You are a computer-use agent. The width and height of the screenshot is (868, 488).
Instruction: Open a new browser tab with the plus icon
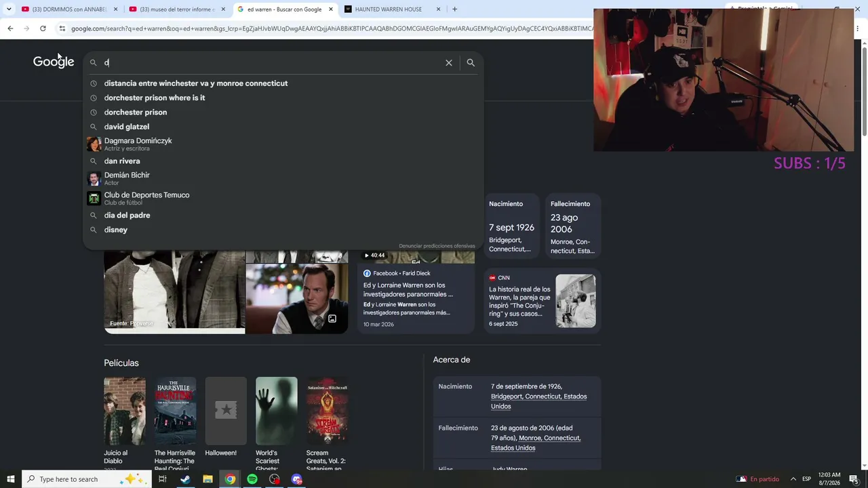coord(454,9)
